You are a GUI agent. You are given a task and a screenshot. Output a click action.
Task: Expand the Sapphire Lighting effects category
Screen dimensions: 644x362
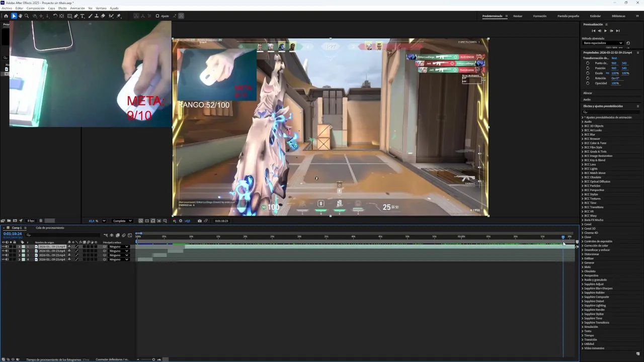(583, 306)
